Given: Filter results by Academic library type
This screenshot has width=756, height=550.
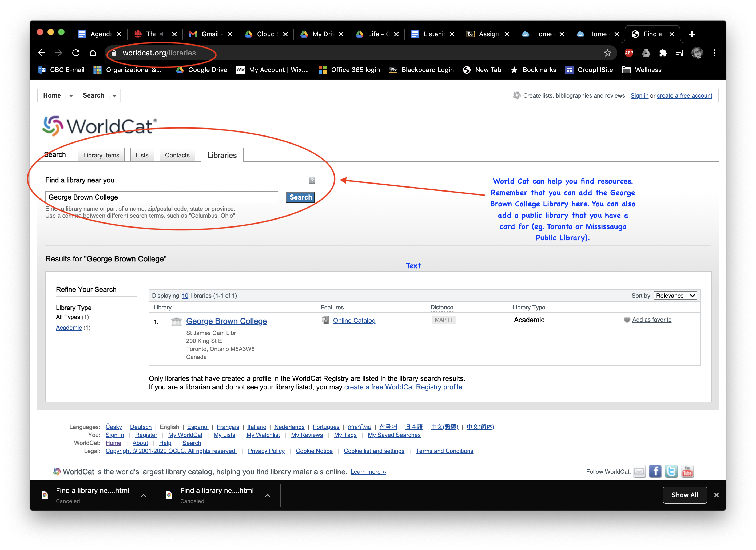Looking at the screenshot, I should coord(69,328).
